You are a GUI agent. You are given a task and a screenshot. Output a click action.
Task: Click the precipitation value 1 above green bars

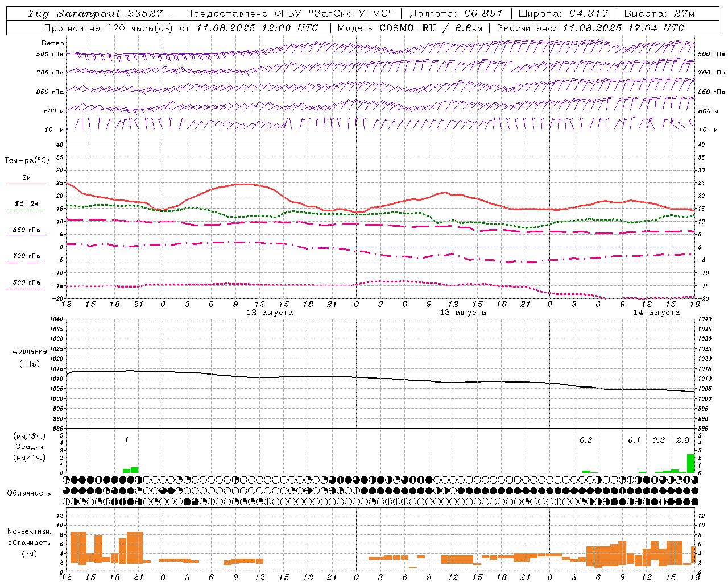coord(126,440)
